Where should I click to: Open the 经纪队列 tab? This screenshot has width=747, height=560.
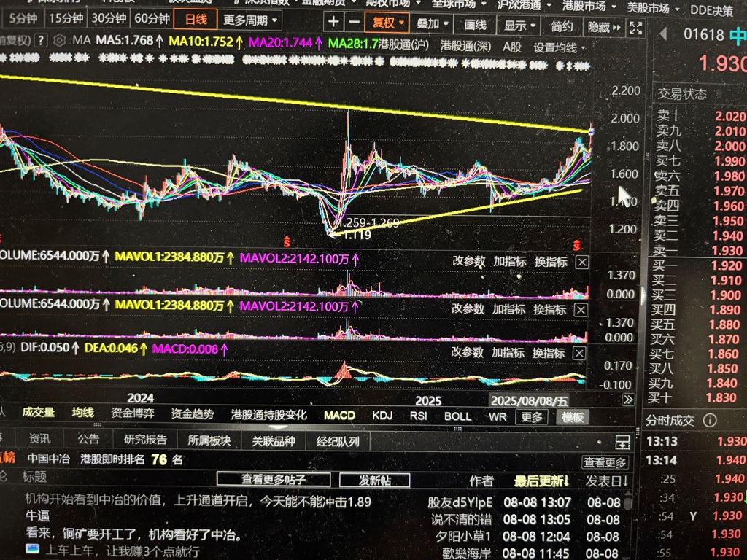pos(337,442)
